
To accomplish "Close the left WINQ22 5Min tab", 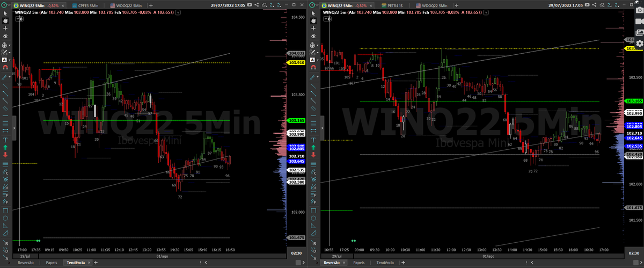I will pos(63,5).
